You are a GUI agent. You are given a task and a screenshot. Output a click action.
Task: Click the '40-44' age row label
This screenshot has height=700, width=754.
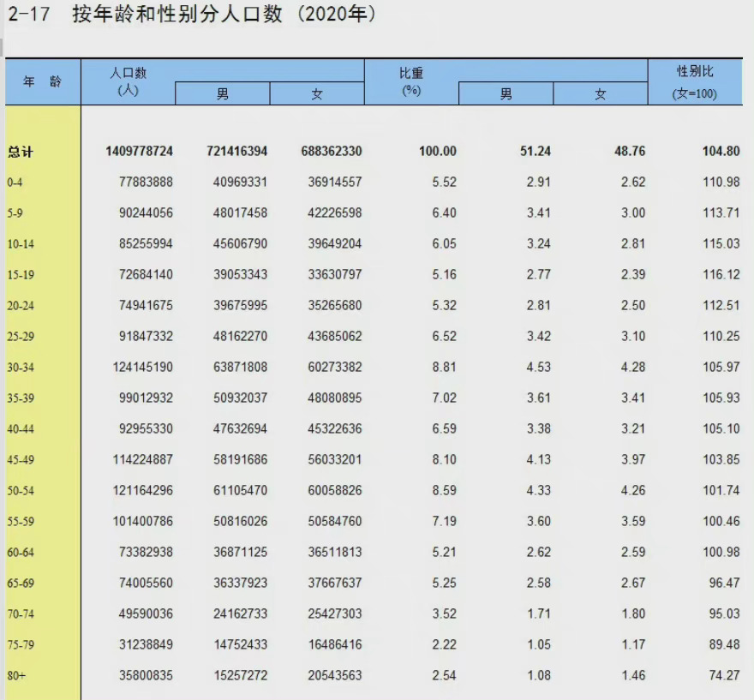pos(21,429)
